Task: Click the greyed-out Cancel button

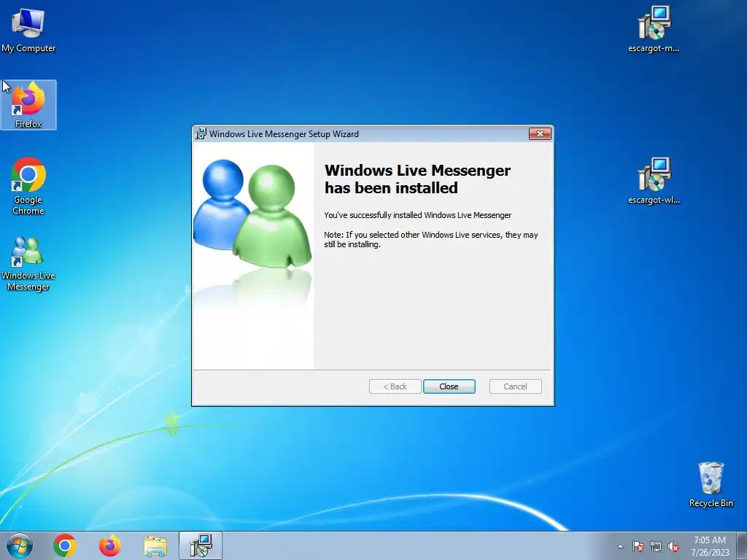Action: tap(515, 386)
